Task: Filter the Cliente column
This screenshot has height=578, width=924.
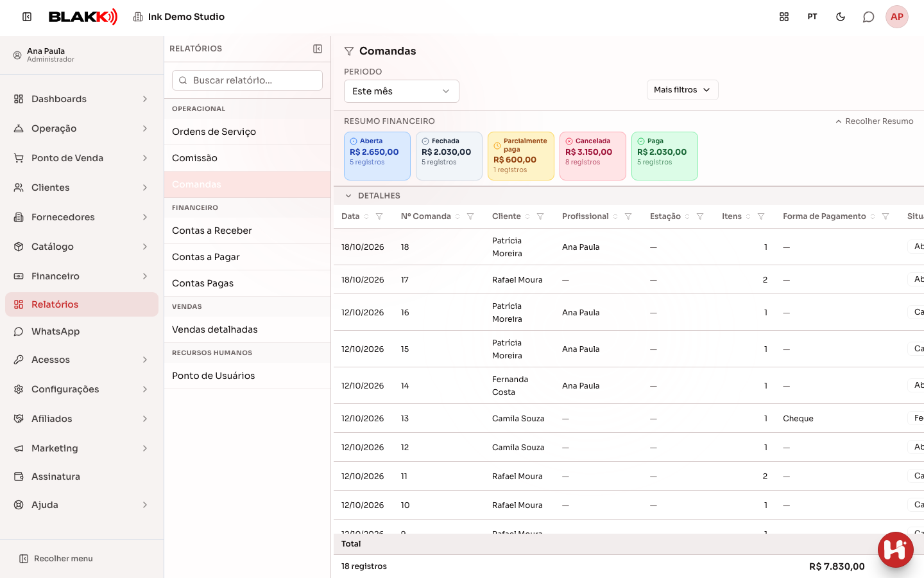Action: click(540, 216)
